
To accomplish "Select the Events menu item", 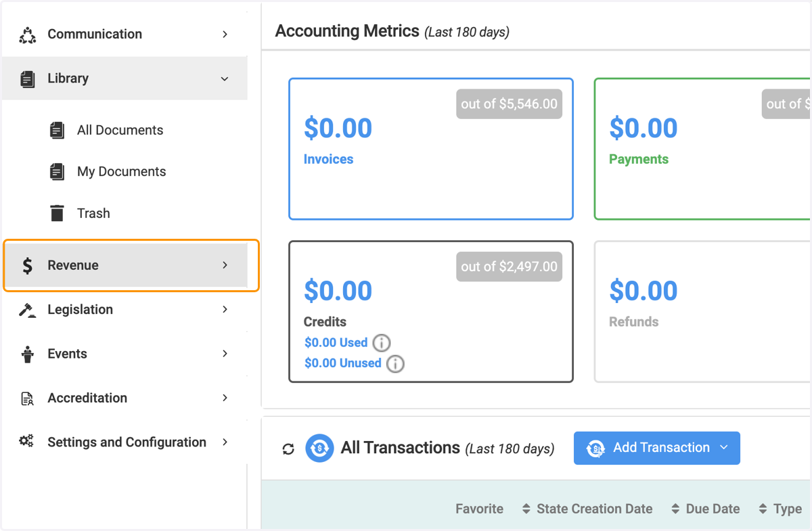I will point(125,354).
